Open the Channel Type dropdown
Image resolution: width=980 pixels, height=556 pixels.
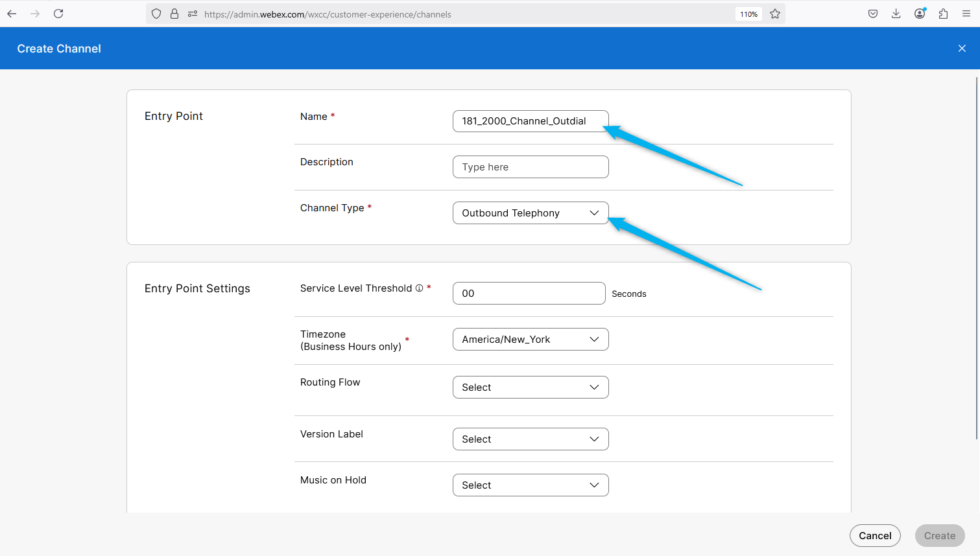click(x=530, y=213)
